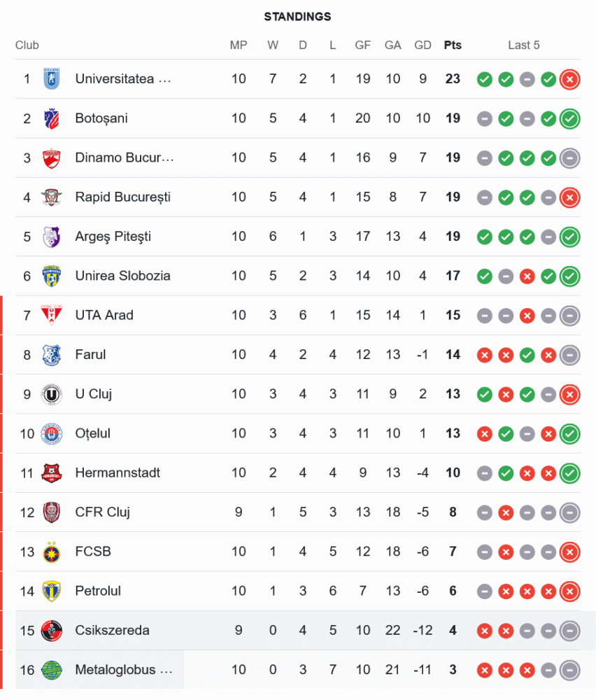Click the Hermannstadt club crest icon
The image size is (596, 700).
click(51, 472)
